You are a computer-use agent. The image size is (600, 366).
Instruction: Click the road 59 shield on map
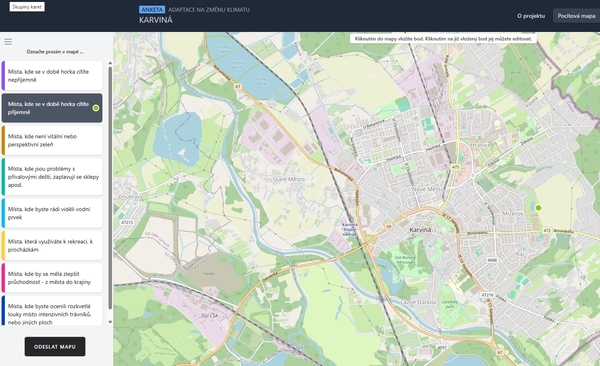click(x=389, y=227)
